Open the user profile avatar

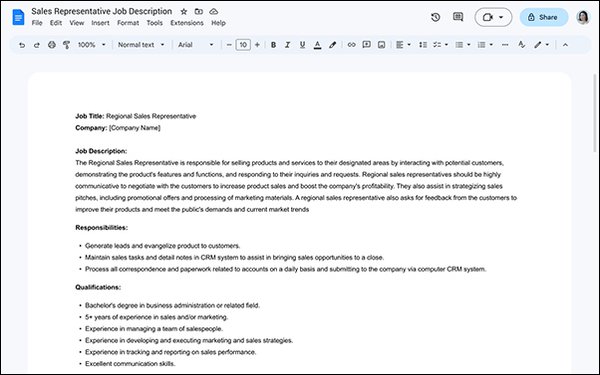pos(583,17)
